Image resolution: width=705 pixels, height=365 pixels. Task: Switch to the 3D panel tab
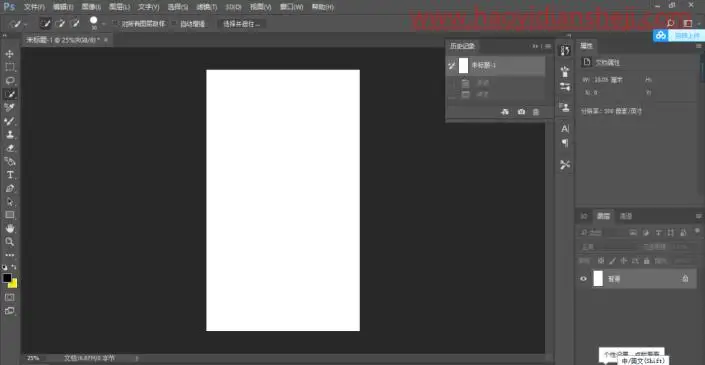(584, 216)
